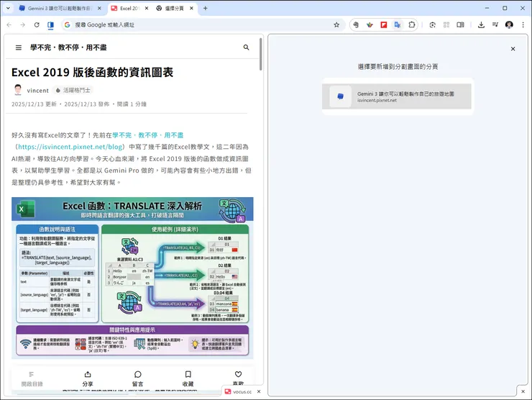Share the article via 分享
The image size is (532, 400).
coord(88,379)
